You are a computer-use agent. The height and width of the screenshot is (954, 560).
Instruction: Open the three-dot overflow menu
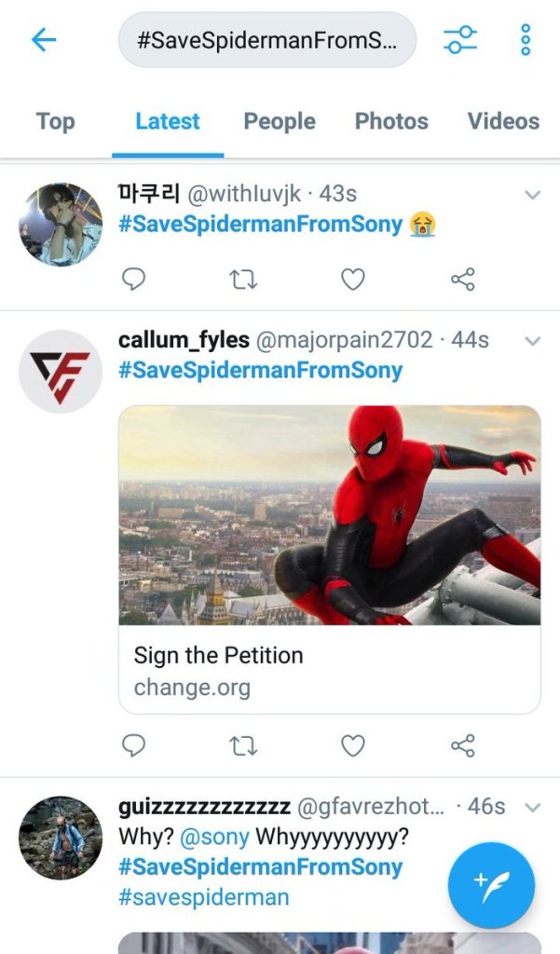coord(526,39)
